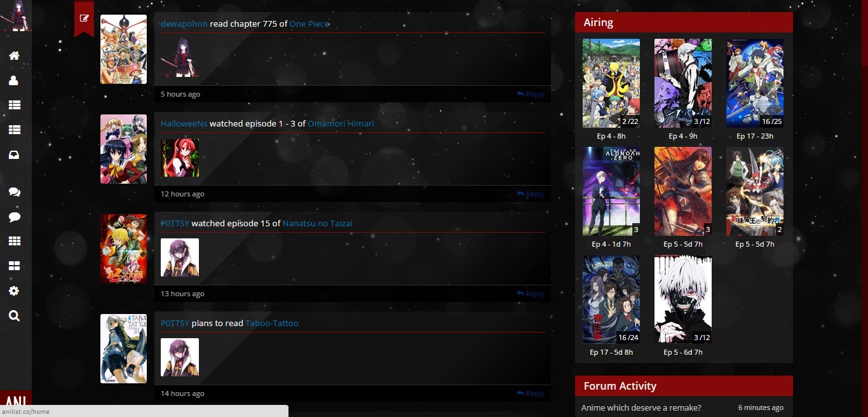
Task: Open P0TTSY's name on the Nanatsu no Taizai post
Action: coord(175,223)
